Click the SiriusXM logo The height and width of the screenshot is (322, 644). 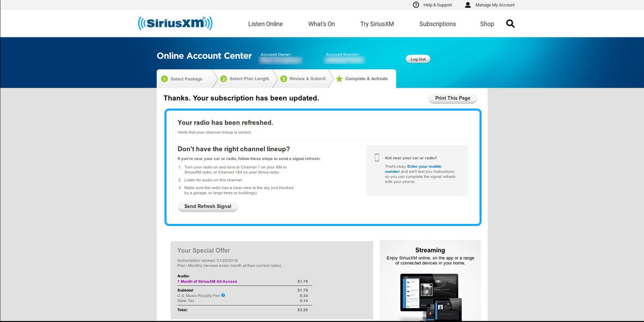tap(175, 23)
